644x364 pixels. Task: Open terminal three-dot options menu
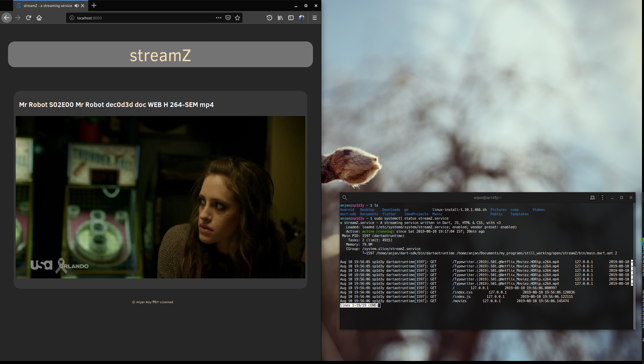pyautogui.click(x=603, y=198)
